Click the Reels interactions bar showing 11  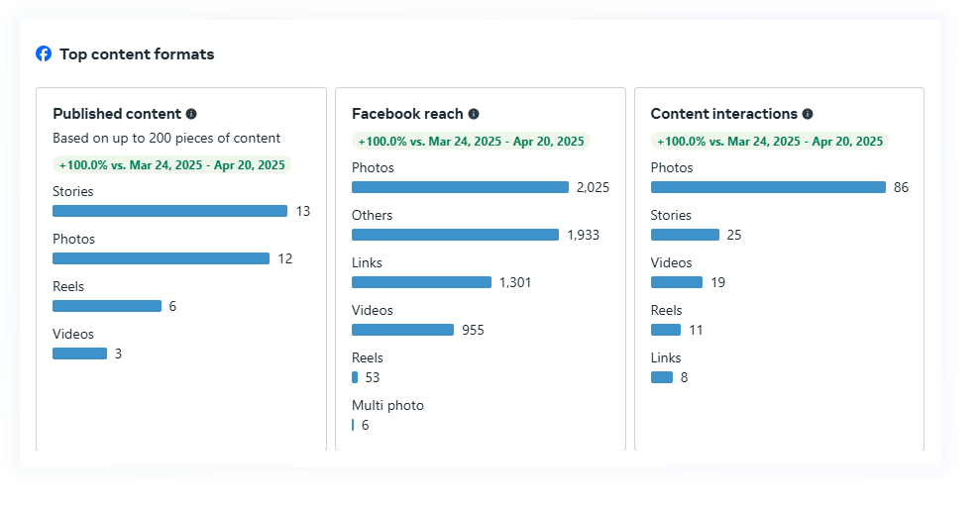coord(666,330)
